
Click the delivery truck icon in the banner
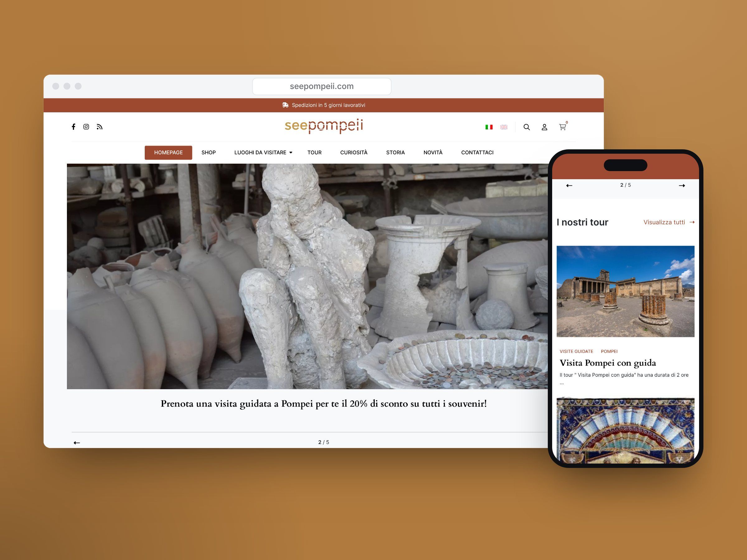point(285,105)
